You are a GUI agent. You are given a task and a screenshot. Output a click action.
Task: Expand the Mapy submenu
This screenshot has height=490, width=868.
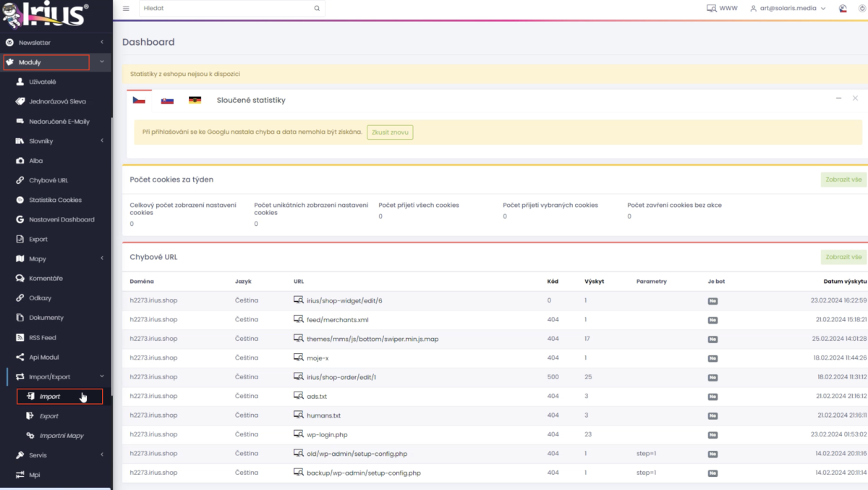pyautogui.click(x=102, y=258)
